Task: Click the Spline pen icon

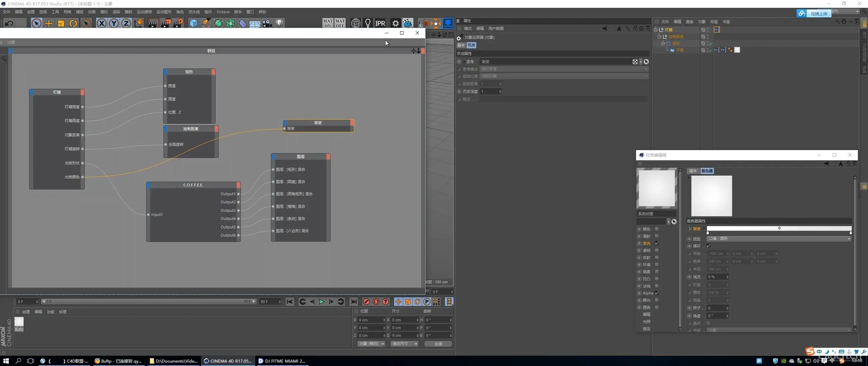Action: tap(206, 23)
